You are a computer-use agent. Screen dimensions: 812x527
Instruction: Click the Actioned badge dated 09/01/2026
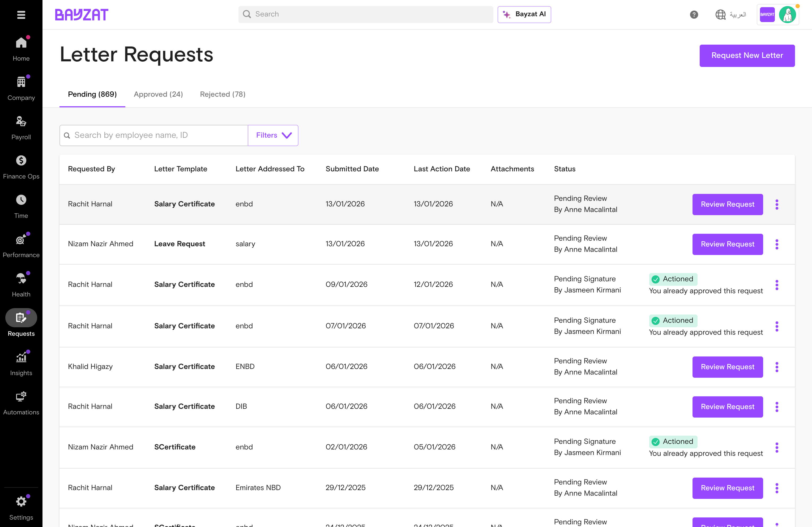tap(673, 279)
